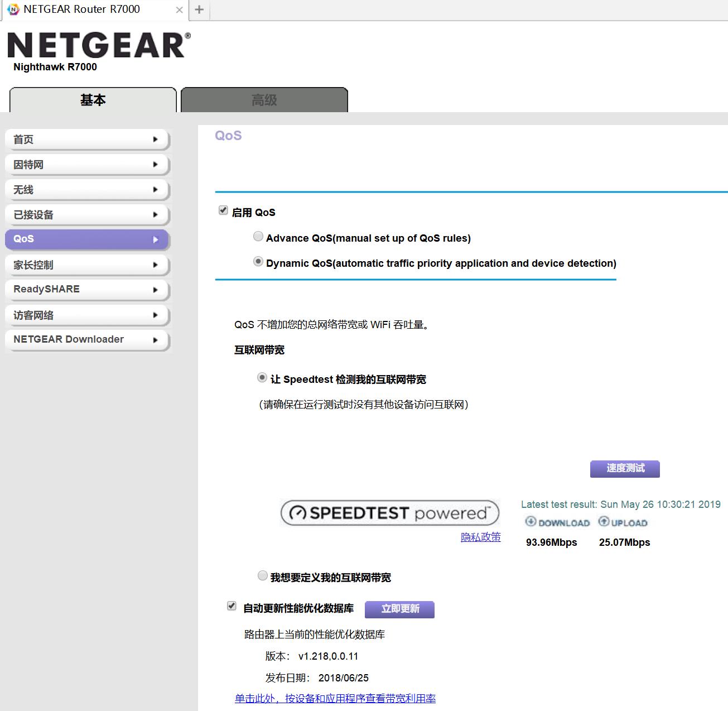The width and height of the screenshot is (728, 711).
Task: Click the 93.96Mbps download value
Action: point(552,542)
